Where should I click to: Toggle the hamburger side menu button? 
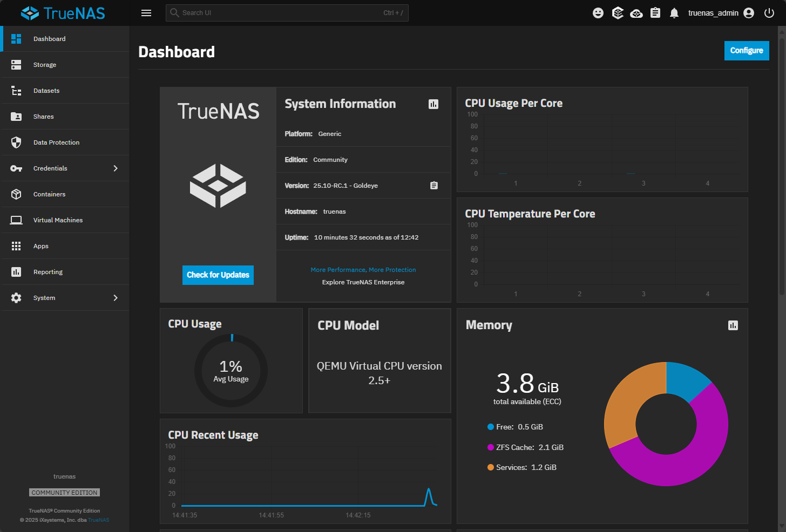[146, 13]
